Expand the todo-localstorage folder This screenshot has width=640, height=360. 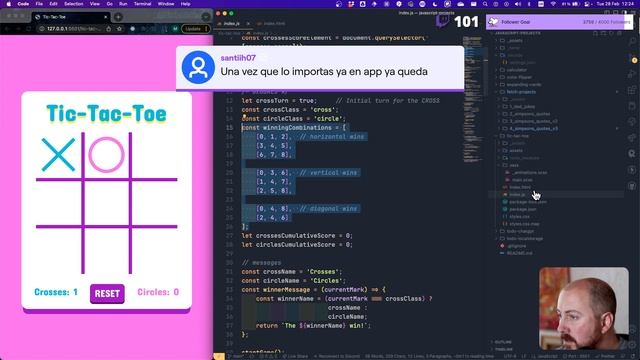[524, 239]
